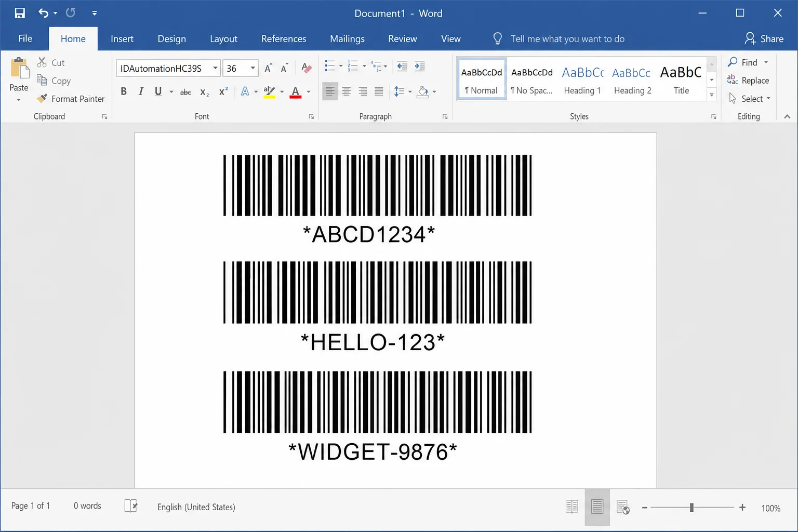Collapse the ribbon with chevron
Screen dimensions: 798x532
coord(787,116)
